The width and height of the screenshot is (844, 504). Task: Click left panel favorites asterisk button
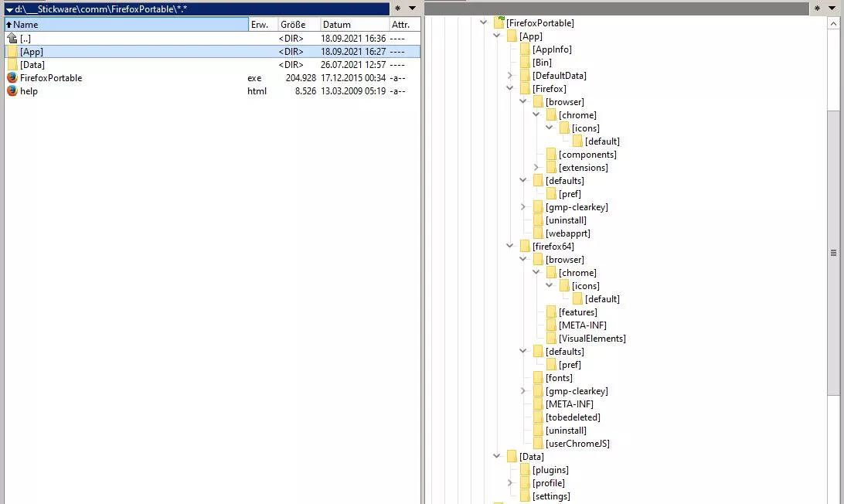click(397, 9)
